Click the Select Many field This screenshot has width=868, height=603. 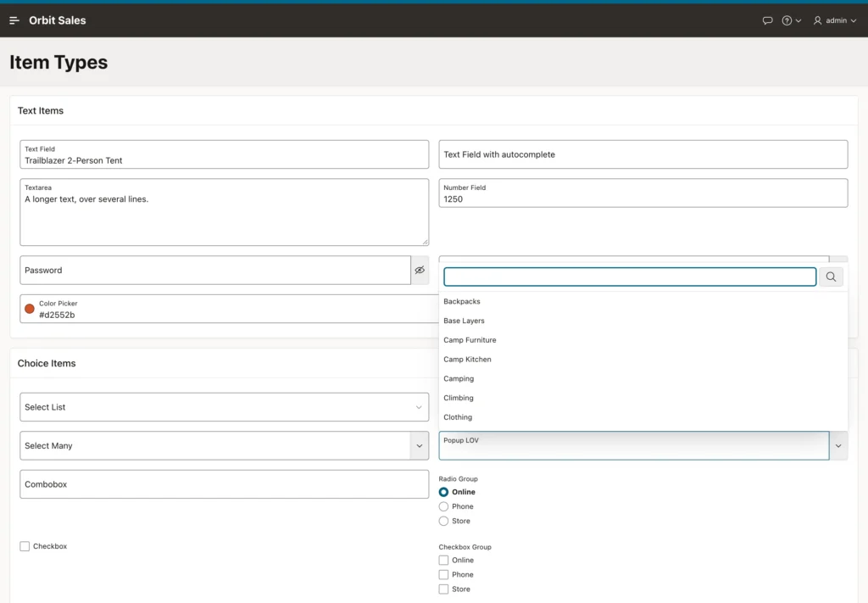tap(215, 446)
